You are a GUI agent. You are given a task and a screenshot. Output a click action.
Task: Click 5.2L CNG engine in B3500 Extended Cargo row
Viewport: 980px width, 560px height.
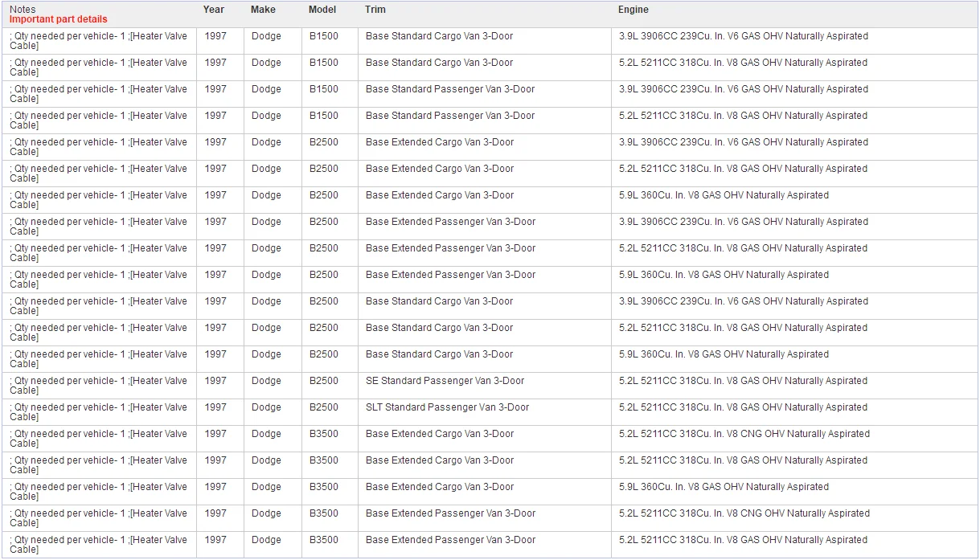pos(744,434)
